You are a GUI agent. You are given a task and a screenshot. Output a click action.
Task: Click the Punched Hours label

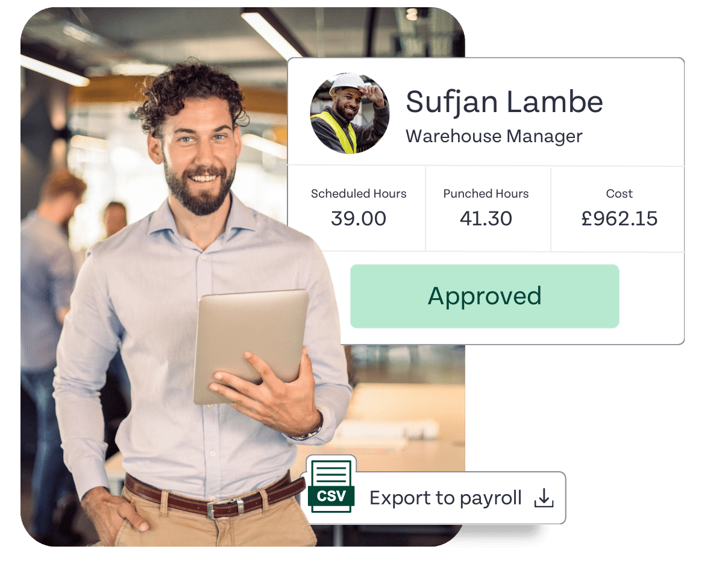click(x=486, y=194)
